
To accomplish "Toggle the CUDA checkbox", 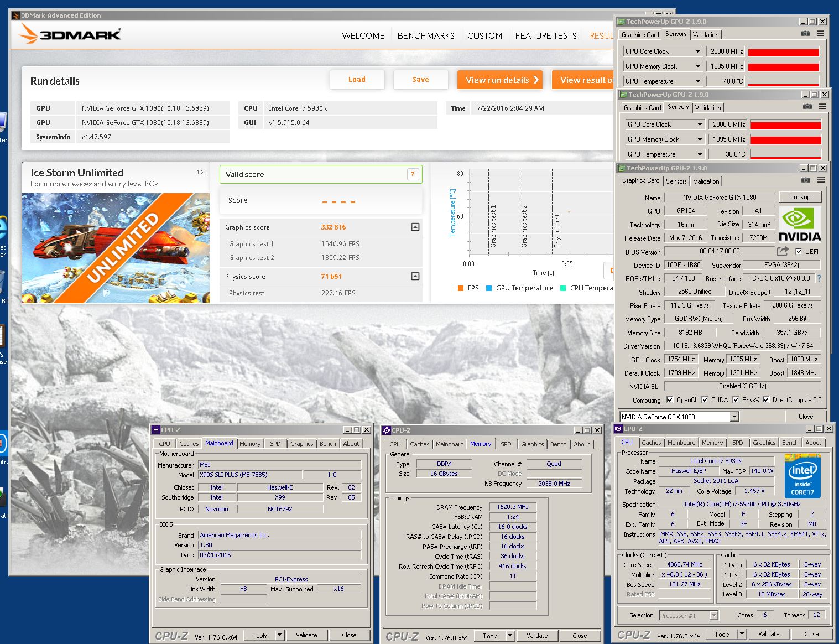I will coord(705,399).
